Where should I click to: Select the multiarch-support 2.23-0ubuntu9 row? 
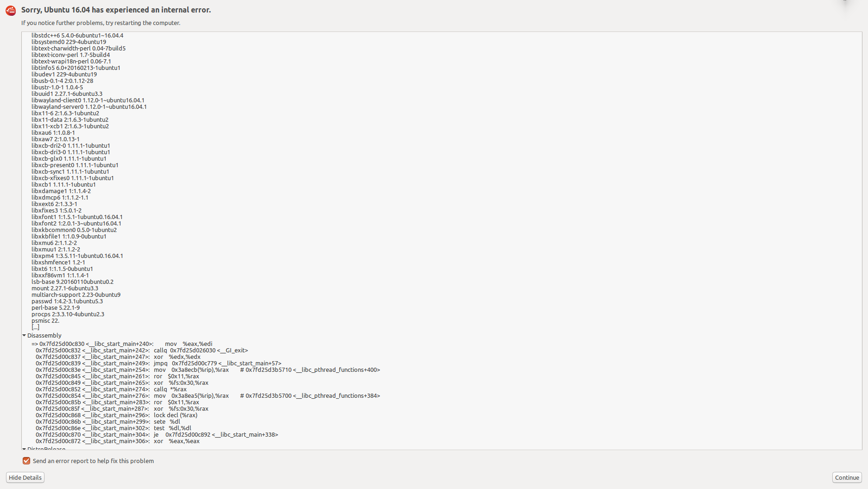(76, 295)
